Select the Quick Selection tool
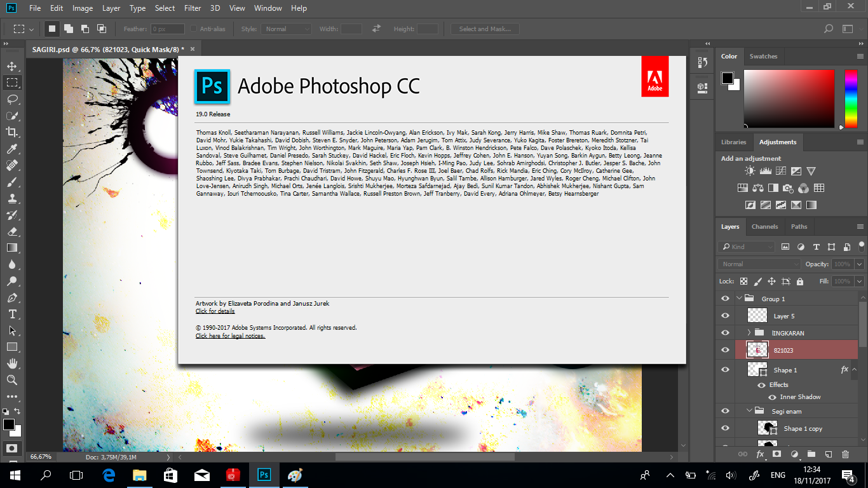Screen dimensions: 868x488 pos(11,116)
